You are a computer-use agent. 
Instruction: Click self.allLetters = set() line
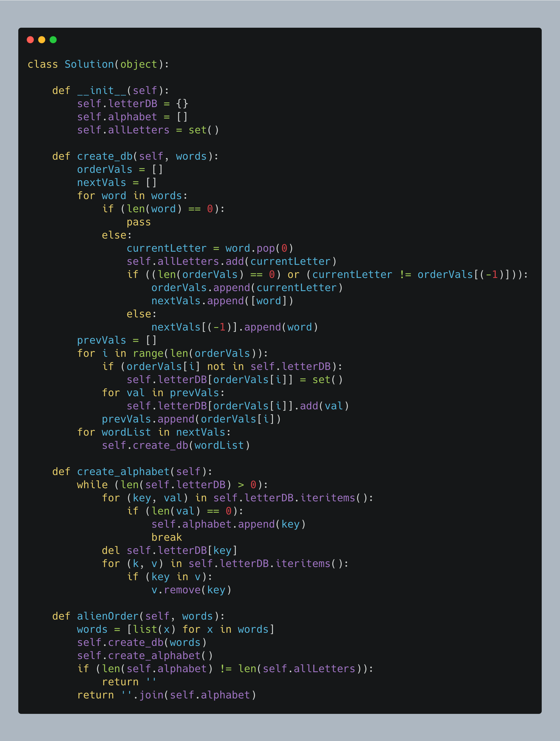coord(148,130)
